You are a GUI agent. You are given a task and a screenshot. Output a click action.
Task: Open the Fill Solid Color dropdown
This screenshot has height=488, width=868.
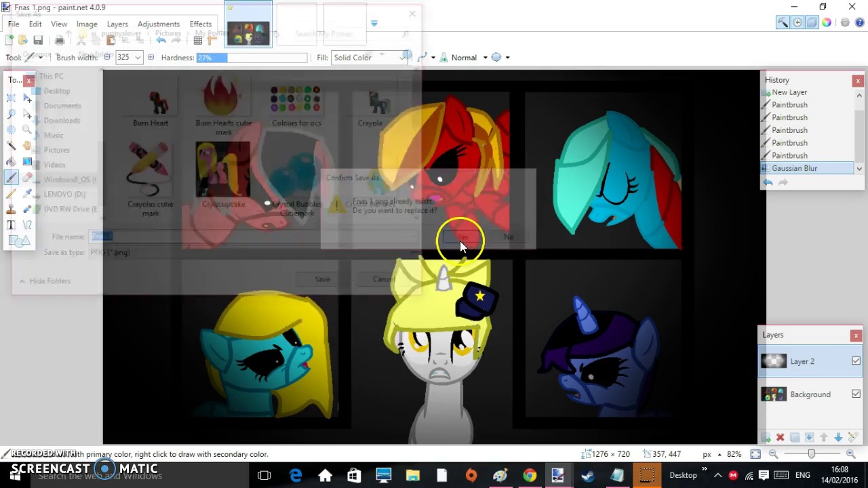click(370, 58)
